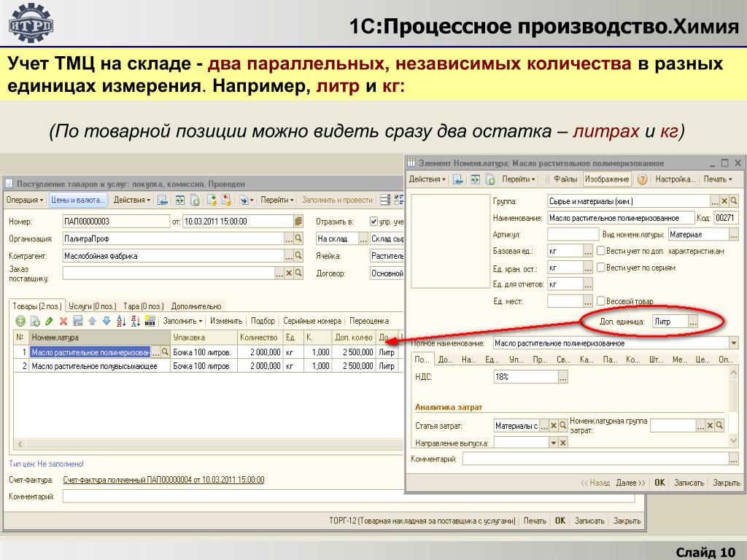The width and height of the screenshot is (747, 560).
Task: Move row down with blue down-arrow icon
Action: [107, 322]
